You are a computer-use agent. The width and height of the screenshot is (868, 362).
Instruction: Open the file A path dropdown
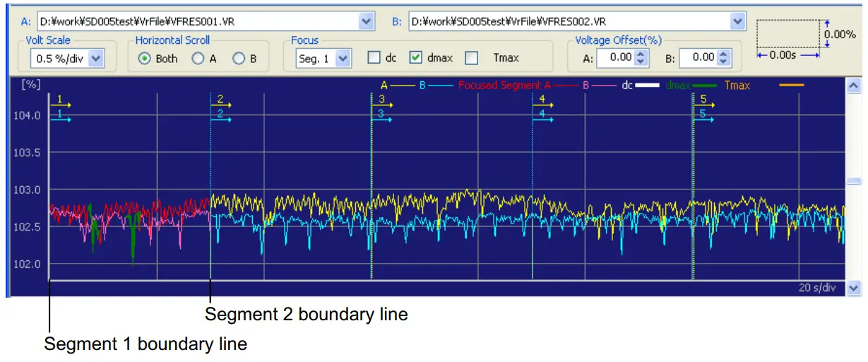click(367, 21)
